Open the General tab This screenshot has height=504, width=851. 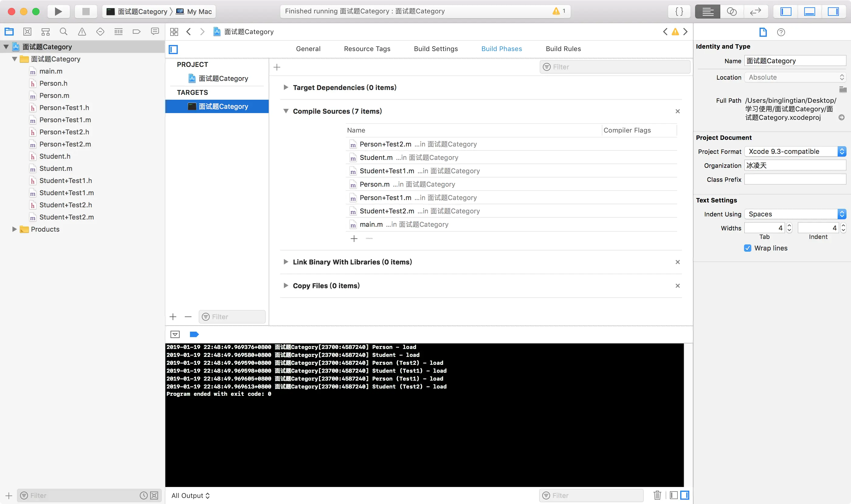click(308, 49)
